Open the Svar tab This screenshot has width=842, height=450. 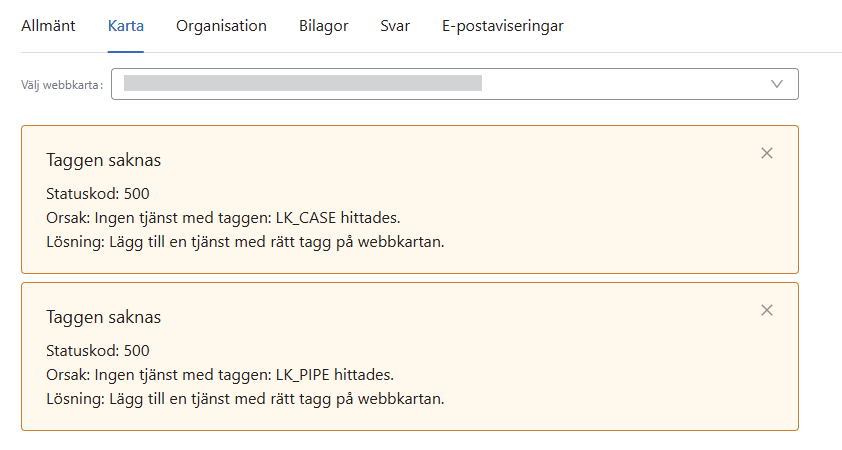(x=395, y=26)
